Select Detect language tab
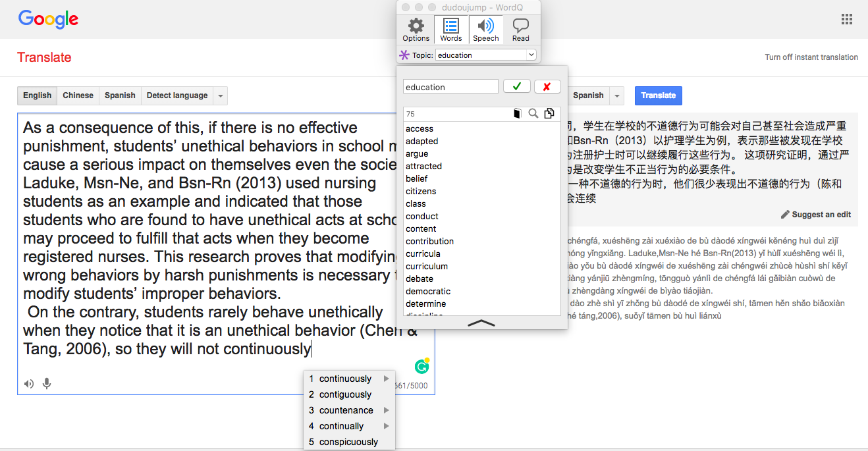The width and height of the screenshot is (868, 451). pos(177,95)
